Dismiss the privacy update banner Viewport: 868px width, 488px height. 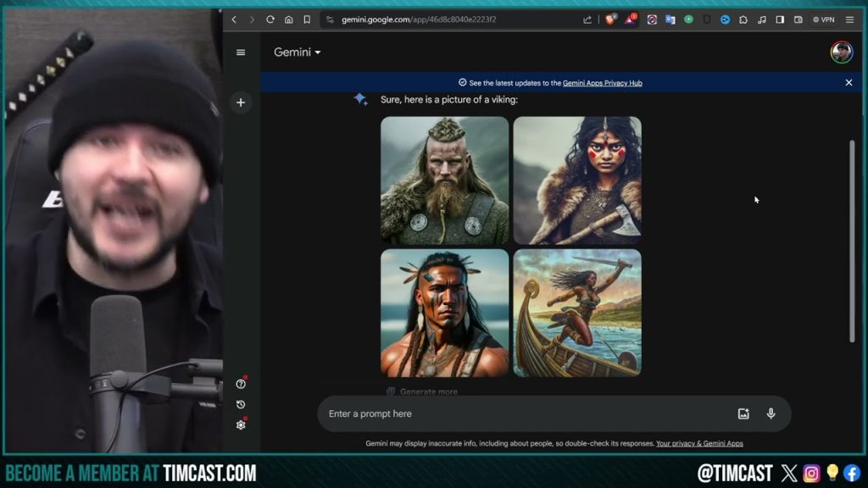[x=849, y=83]
